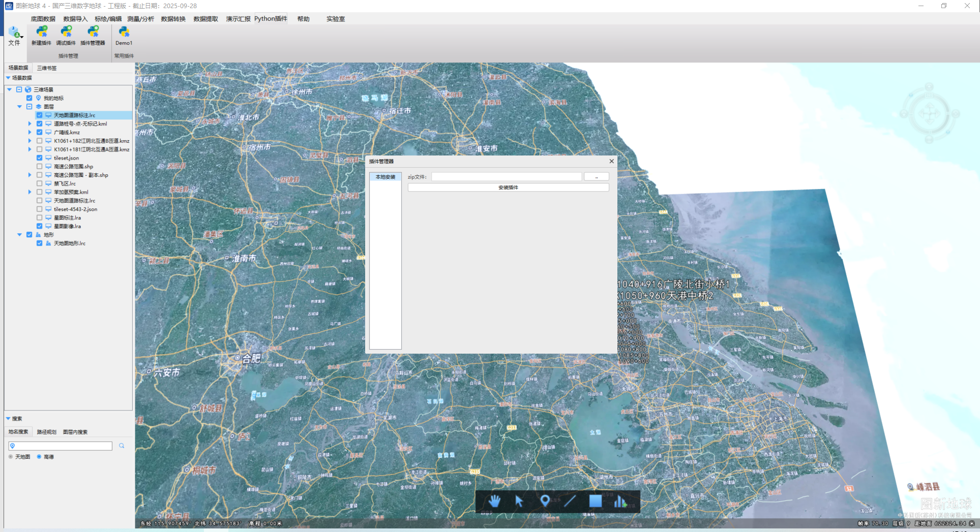Click the pin icon beside 我的地标
The height and width of the screenshot is (532, 980).
[x=38, y=98]
